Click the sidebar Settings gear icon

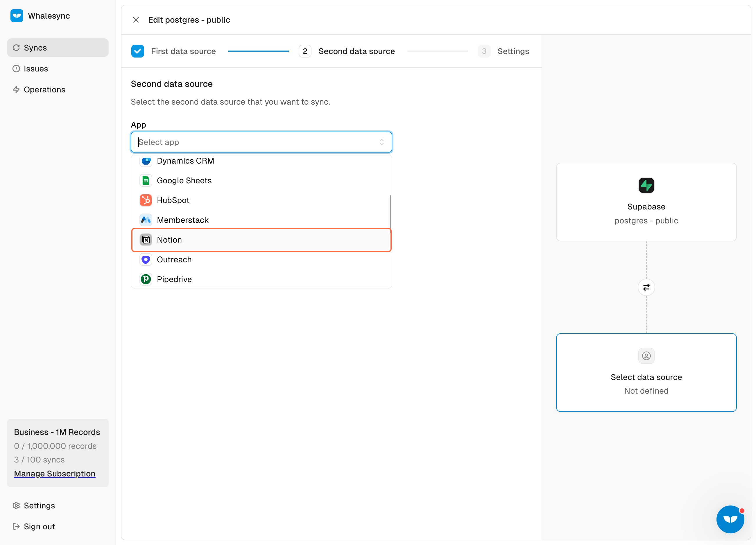(x=16, y=505)
